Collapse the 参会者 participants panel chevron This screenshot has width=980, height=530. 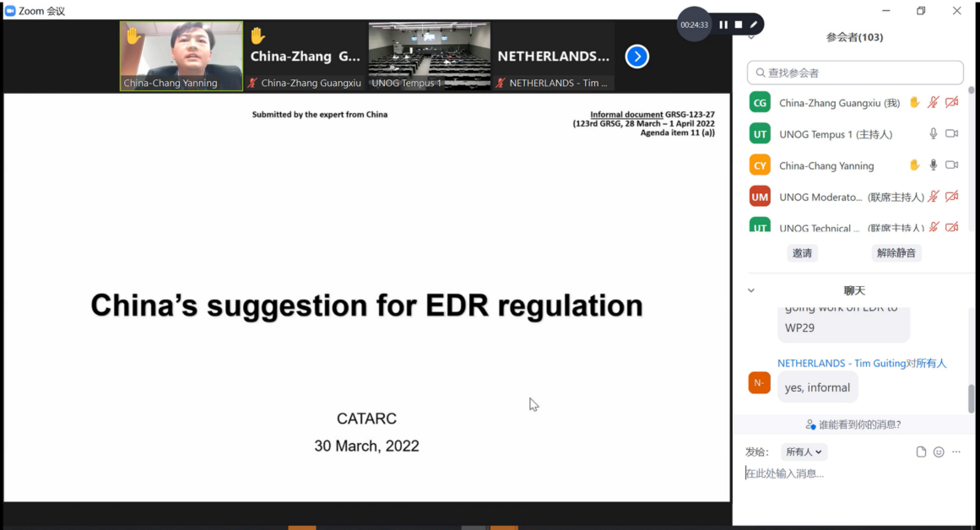click(x=751, y=37)
